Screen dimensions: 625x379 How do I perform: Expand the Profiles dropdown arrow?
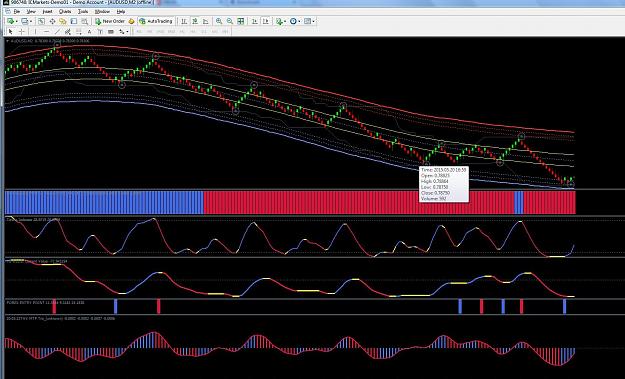pyautogui.click(x=31, y=21)
